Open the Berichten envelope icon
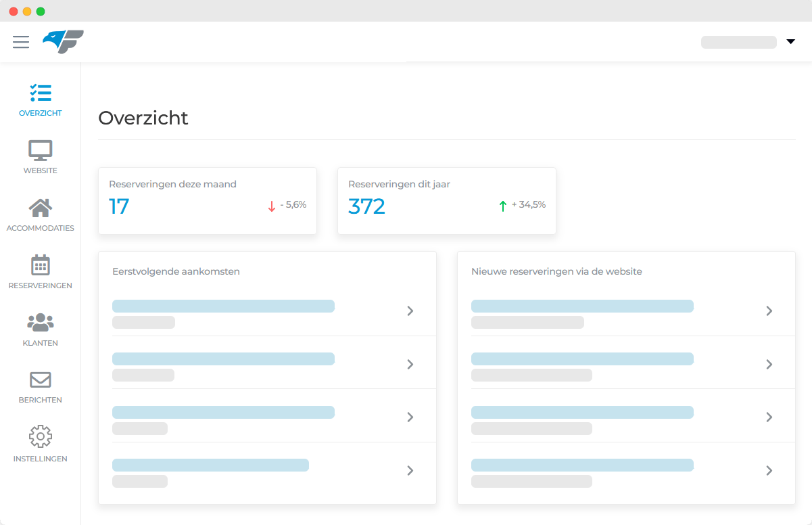This screenshot has width=812, height=525. click(41, 380)
